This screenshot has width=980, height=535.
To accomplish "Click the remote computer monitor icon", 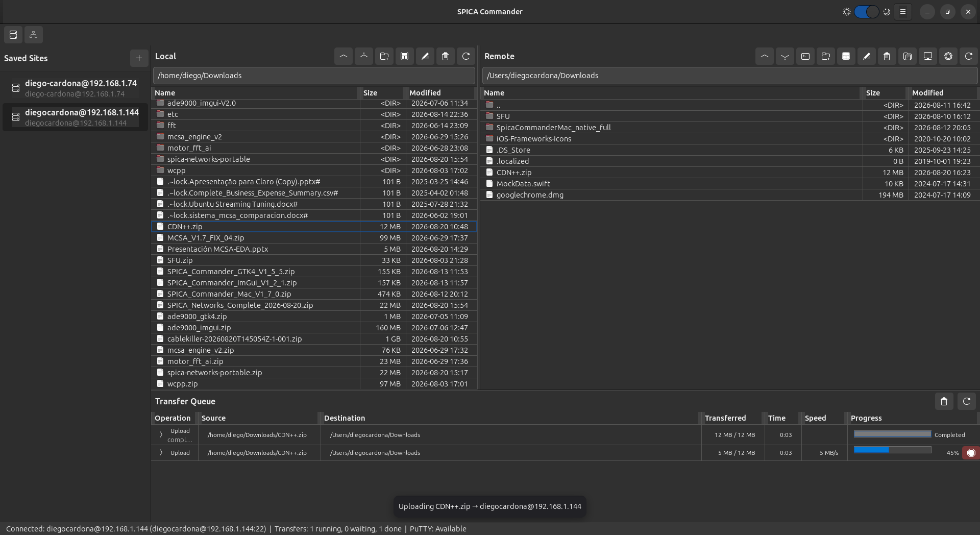I will [x=928, y=56].
